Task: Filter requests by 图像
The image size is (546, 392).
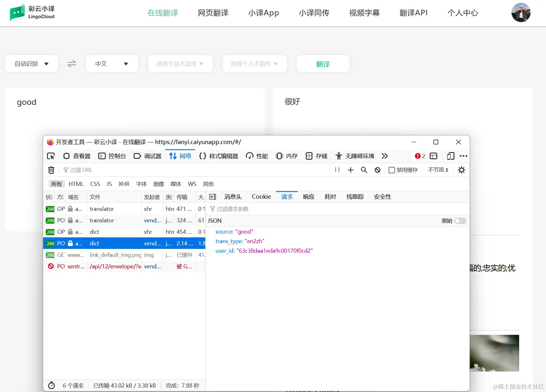Action: click(159, 184)
